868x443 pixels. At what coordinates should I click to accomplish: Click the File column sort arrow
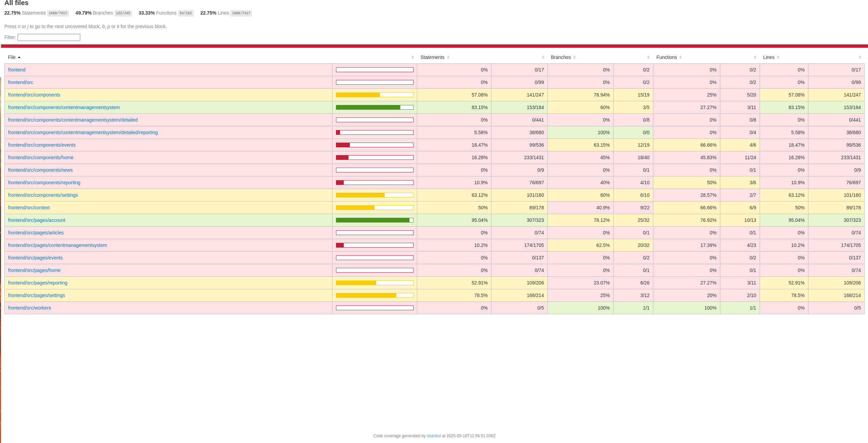19,57
